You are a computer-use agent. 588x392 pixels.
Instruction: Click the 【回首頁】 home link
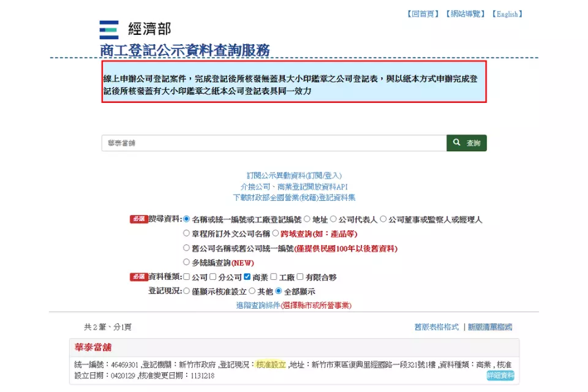[421, 13]
